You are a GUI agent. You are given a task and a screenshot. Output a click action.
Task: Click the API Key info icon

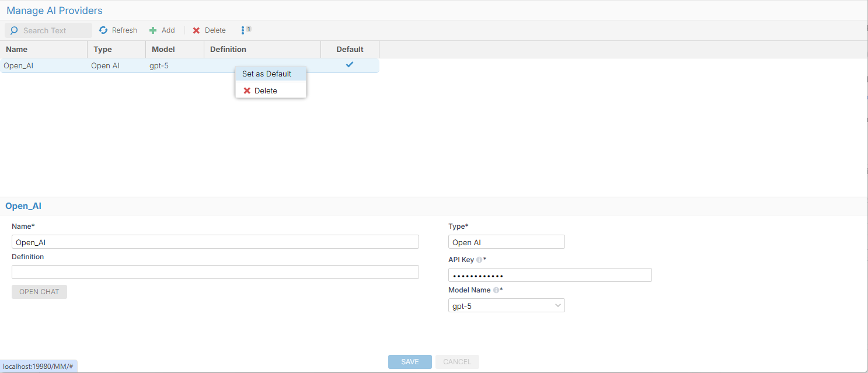tap(479, 260)
